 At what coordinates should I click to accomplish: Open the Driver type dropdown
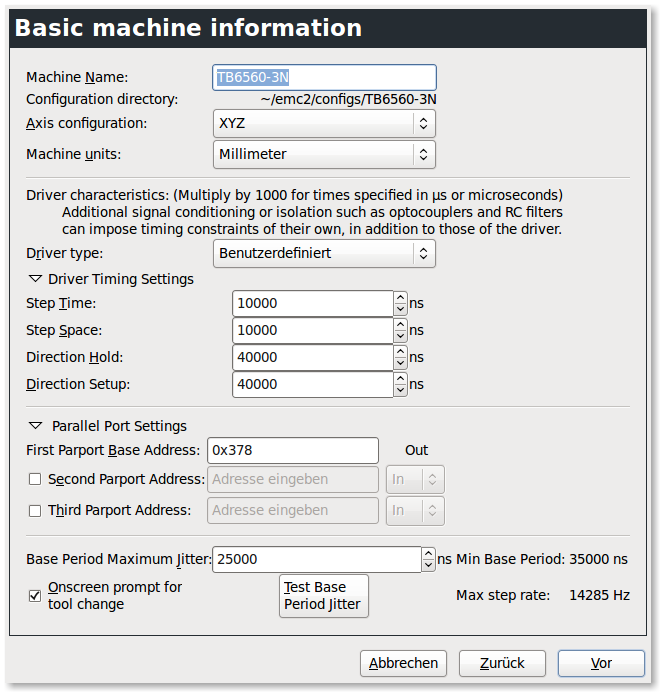pos(324,253)
